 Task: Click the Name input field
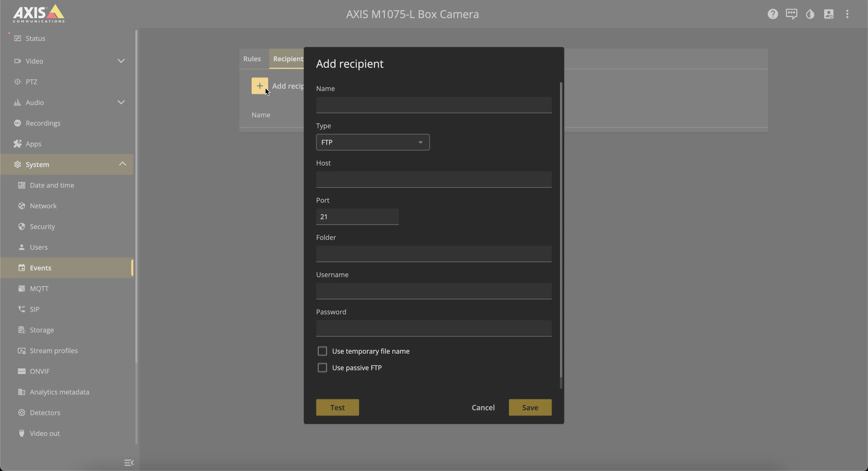point(434,105)
